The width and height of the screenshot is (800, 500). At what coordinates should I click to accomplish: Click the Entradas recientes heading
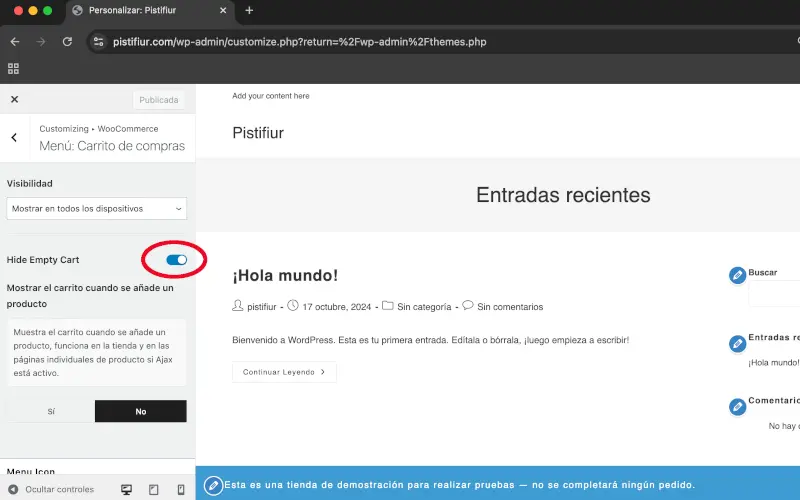(x=563, y=195)
